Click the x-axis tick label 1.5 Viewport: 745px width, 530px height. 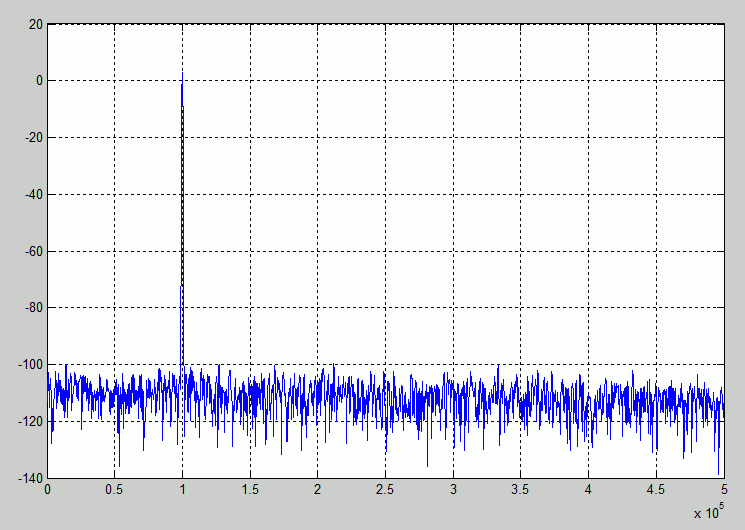pyautogui.click(x=250, y=490)
